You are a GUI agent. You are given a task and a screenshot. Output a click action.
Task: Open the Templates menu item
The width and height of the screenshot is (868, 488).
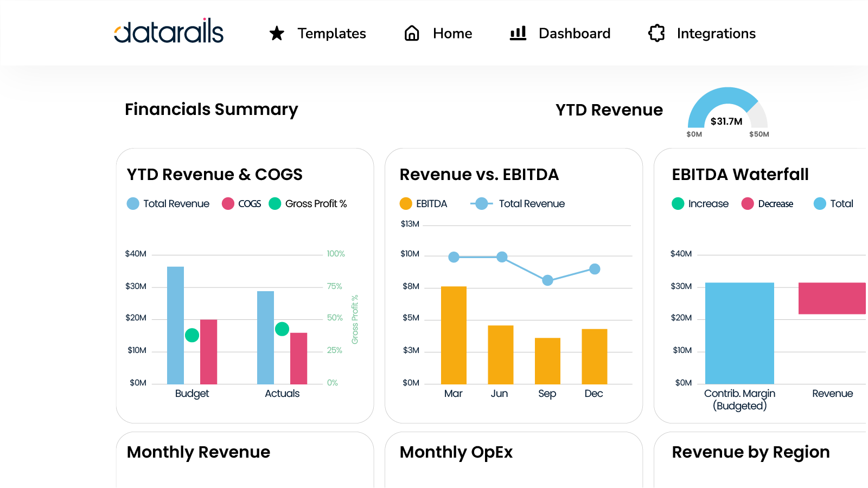[331, 34]
